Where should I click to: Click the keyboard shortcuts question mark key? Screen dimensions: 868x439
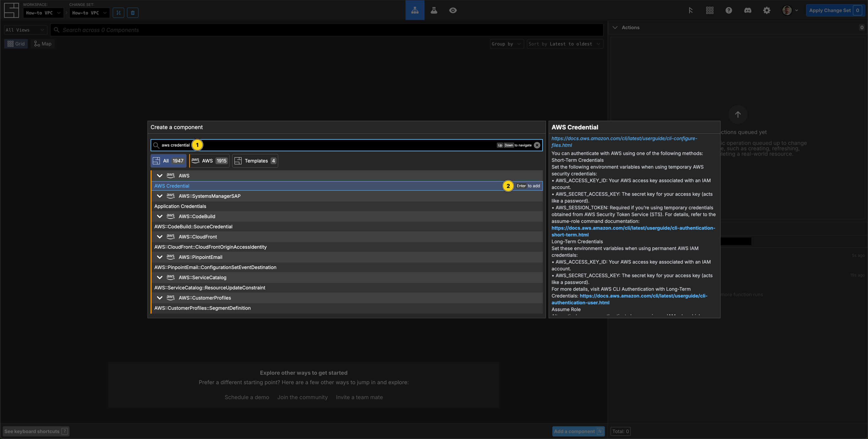pos(65,431)
